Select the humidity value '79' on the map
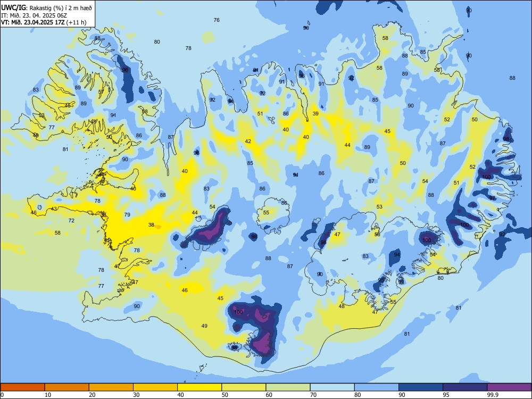Viewport: 532px width, 399px height. 127,214
